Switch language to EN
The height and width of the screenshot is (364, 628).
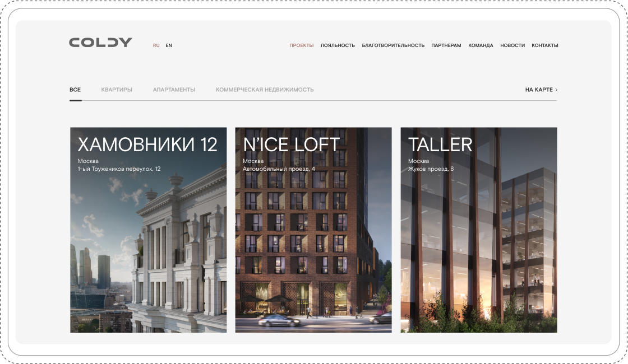pos(169,45)
